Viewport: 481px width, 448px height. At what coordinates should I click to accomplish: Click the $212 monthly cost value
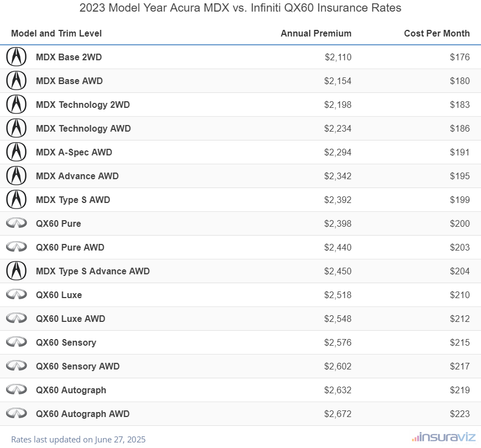tap(460, 319)
